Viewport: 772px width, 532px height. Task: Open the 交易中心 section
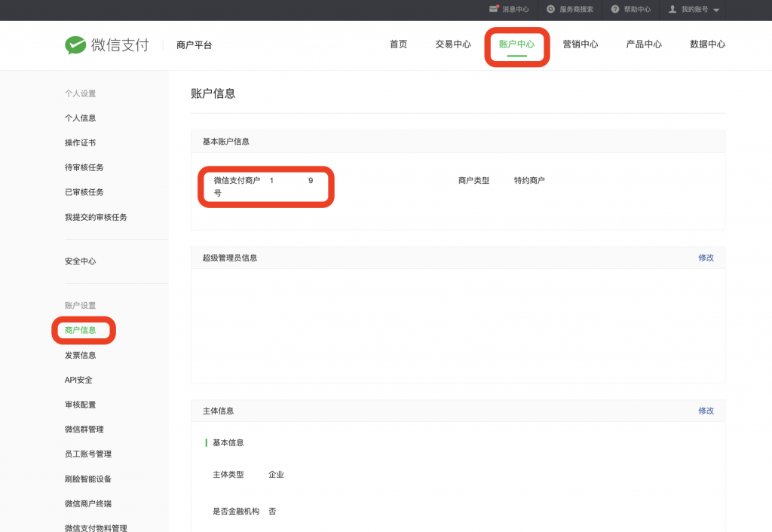click(x=452, y=44)
